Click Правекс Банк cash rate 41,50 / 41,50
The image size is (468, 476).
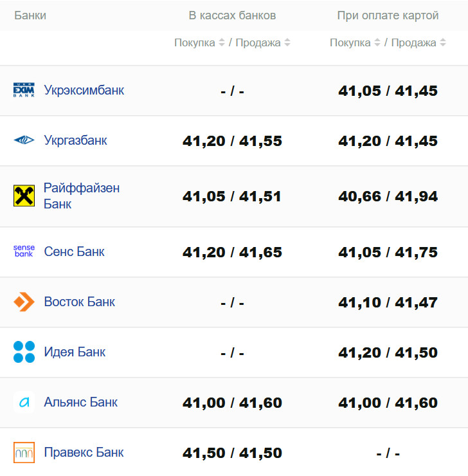point(232,453)
